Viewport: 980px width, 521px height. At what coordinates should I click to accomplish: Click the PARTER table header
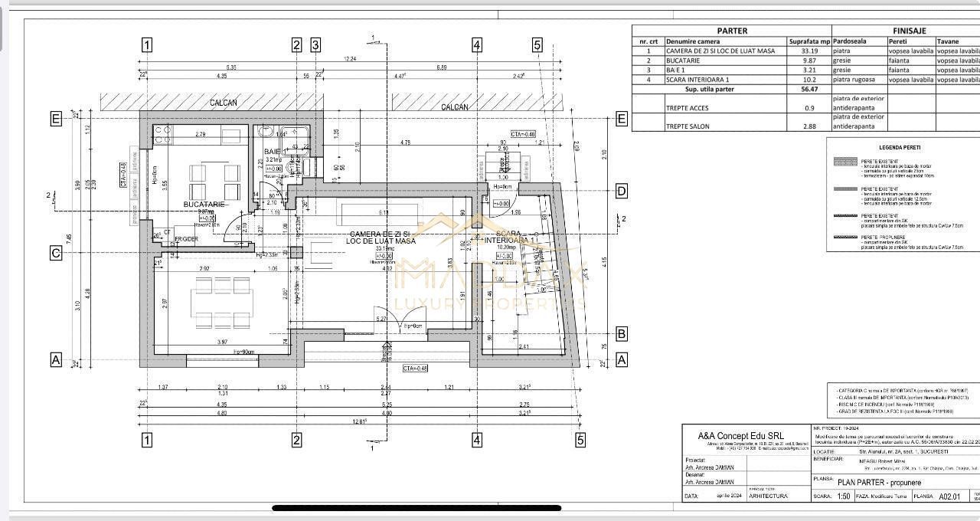pyautogui.click(x=731, y=31)
